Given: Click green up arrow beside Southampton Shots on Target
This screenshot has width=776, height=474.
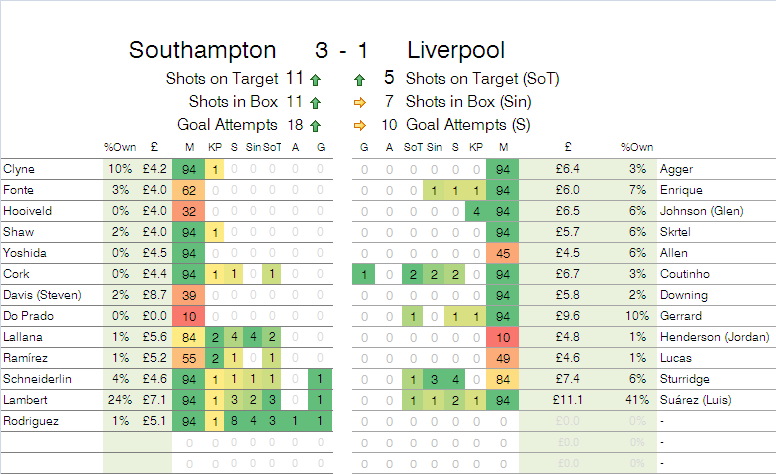Looking at the screenshot, I should pos(316,78).
